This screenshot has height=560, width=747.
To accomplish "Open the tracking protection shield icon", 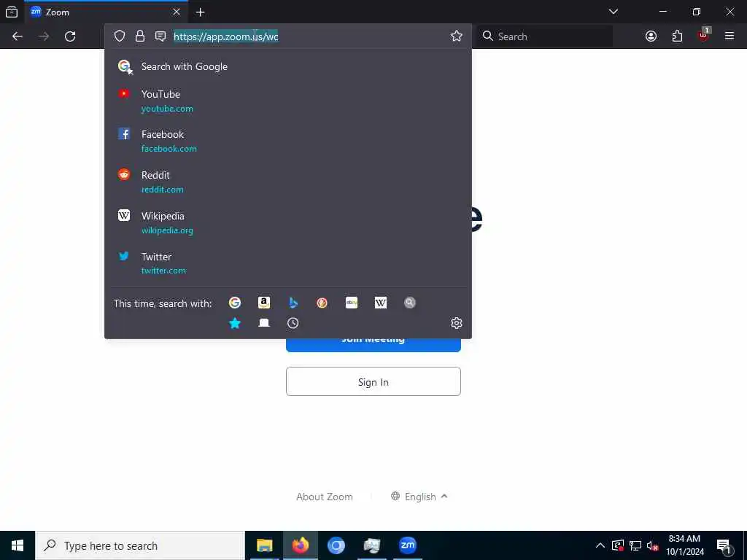I will pos(120,36).
